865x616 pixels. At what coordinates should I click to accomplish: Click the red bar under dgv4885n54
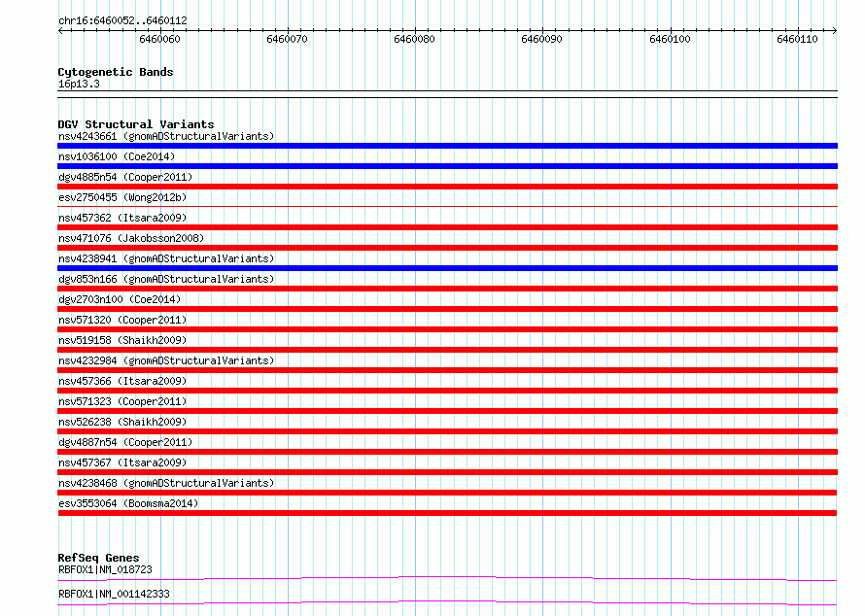coord(447,187)
